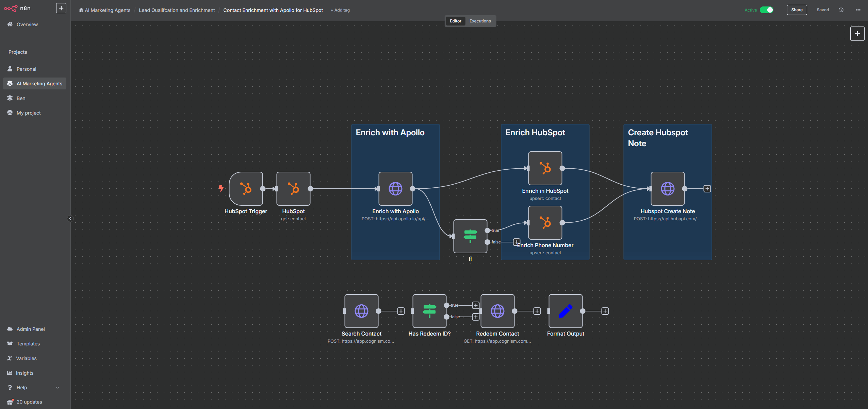Click the If node signpost icon
The width and height of the screenshot is (868, 409).
point(470,236)
